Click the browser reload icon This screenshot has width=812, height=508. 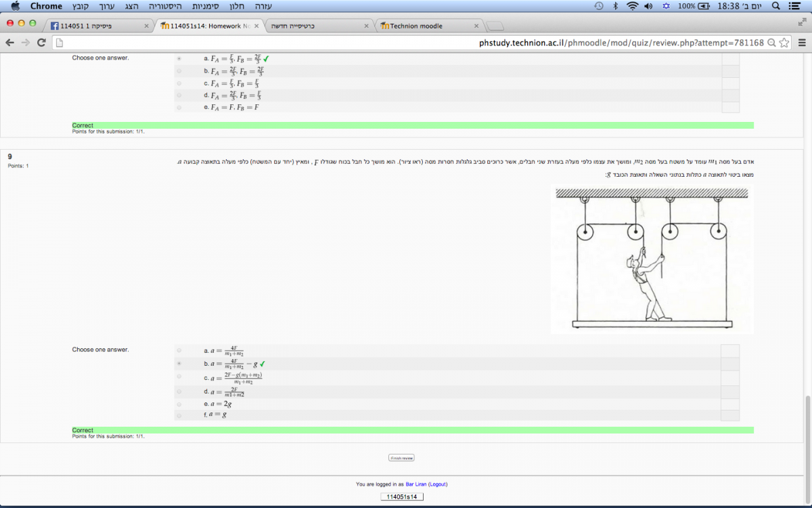[x=41, y=43]
